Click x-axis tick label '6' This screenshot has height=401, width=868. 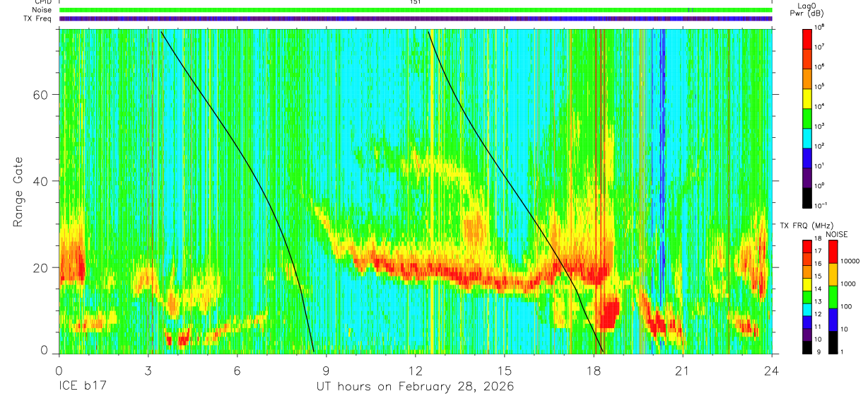[x=237, y=370]
